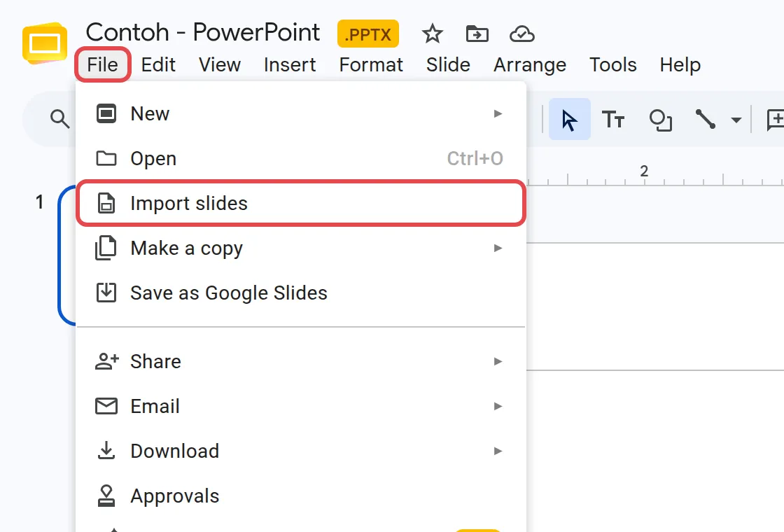Open the File menu
Image resolution: width=784 pixels, height=532 pixels.
point(102,64)
